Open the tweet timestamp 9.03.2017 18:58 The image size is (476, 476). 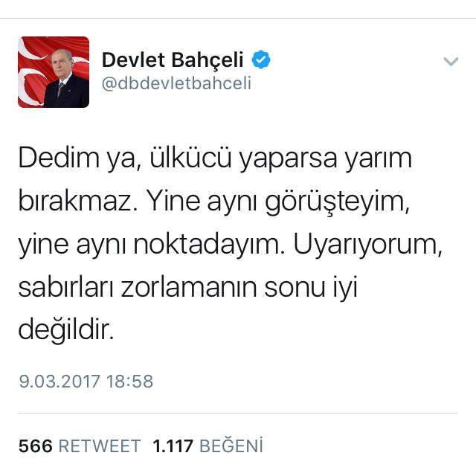click(x=86, y=382)
